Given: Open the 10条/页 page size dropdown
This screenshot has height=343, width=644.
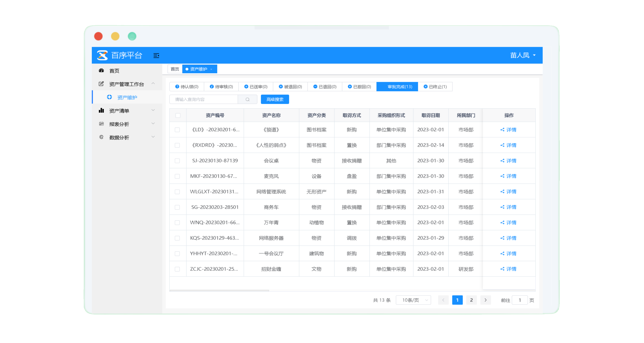Looking at the screenshot, I should [413, 300].
